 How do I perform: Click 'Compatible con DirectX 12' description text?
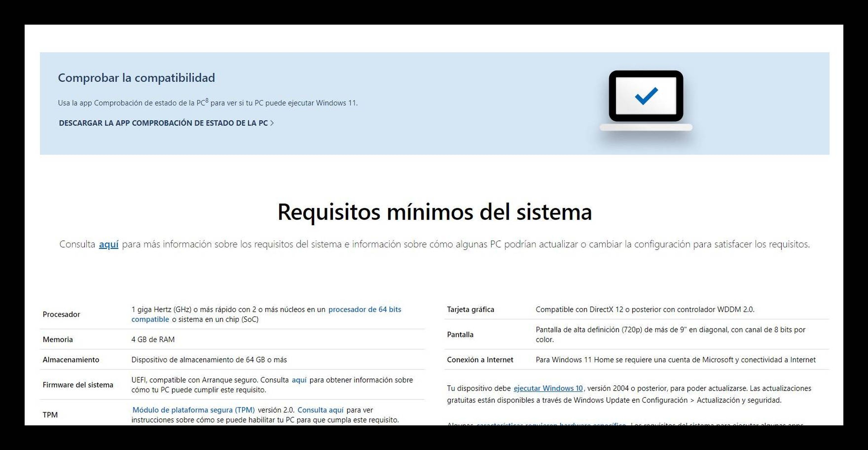coord(645,309)
